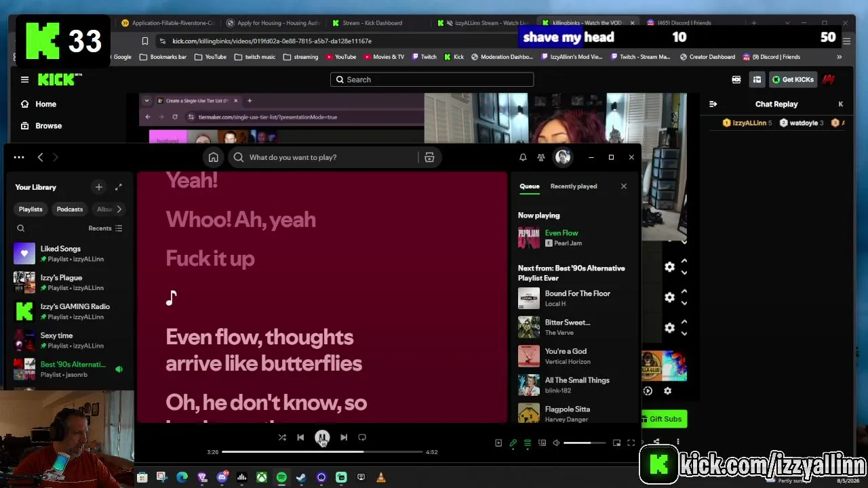
Task: Expand the bookmarks overflow chevron
Action: (x=839, y=57)
